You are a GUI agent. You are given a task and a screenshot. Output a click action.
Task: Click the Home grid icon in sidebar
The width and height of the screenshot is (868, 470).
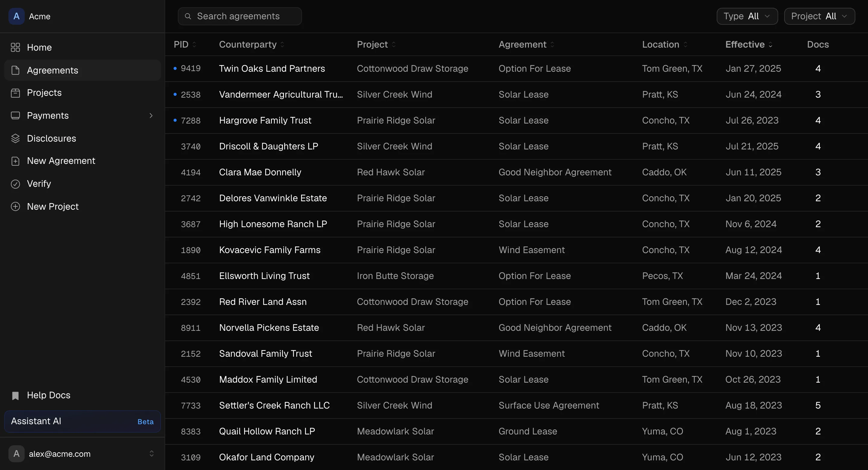[x=15, y=48]
